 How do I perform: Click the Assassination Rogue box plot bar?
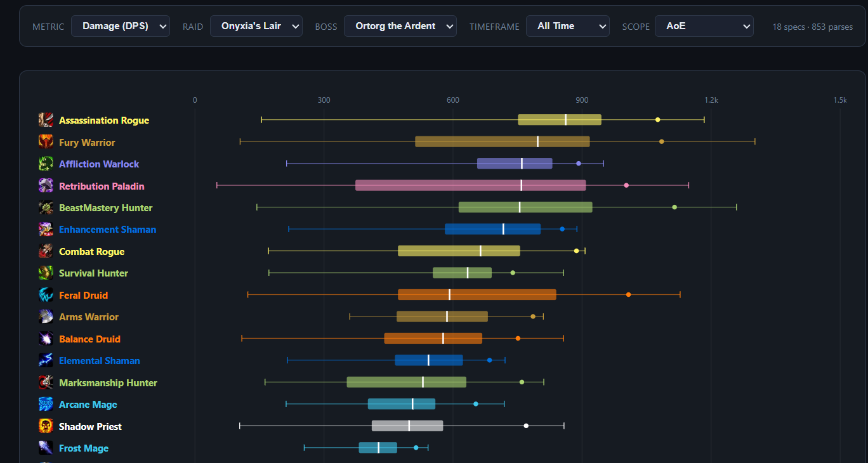(x=560, y=120)
